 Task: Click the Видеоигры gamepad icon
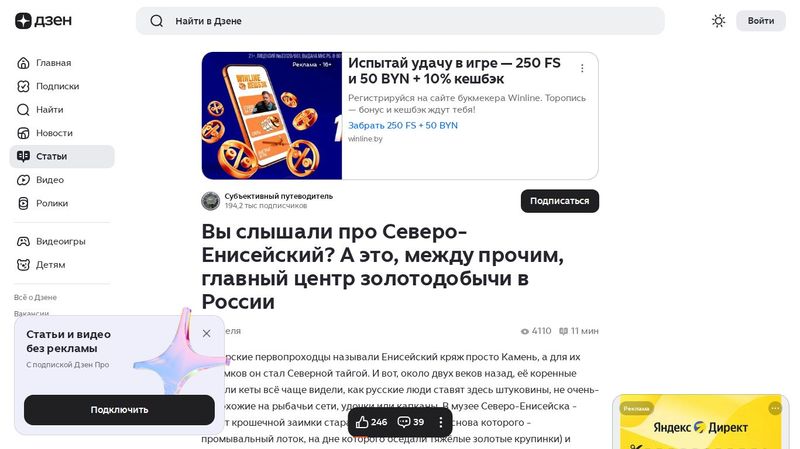[x=23, y=241]
